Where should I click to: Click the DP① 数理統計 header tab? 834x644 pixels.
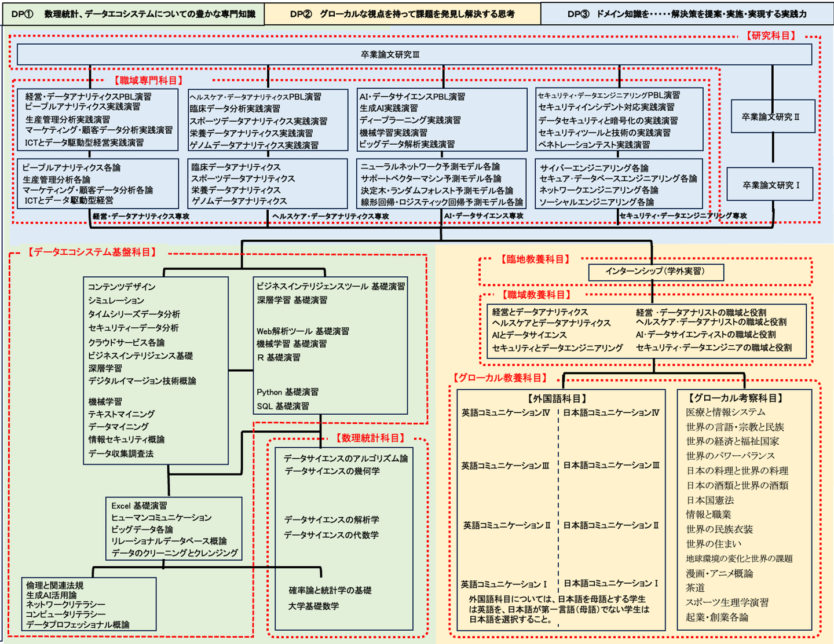pos(133,14)
